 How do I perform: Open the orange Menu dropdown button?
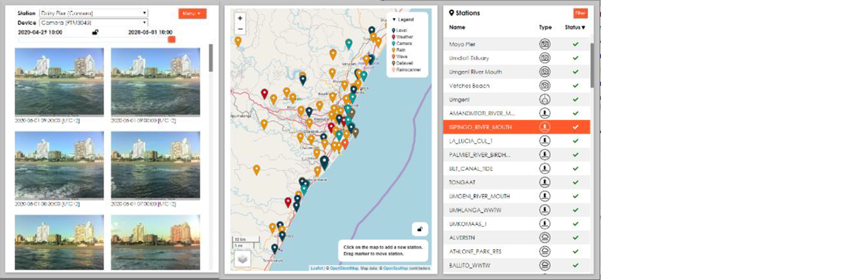pyautogui.click(x=192, y=13)
